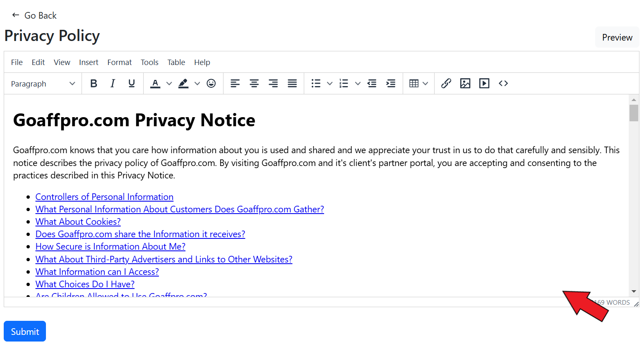Toggle bold formatting
The height and width of the screenshot is (344, 644).
94,84
